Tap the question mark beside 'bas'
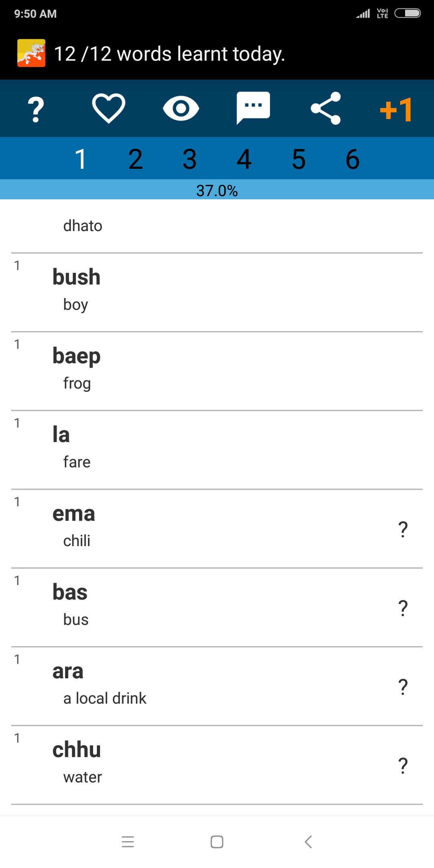The height and width of the screenshot is (868, 434). pos(403,608)
